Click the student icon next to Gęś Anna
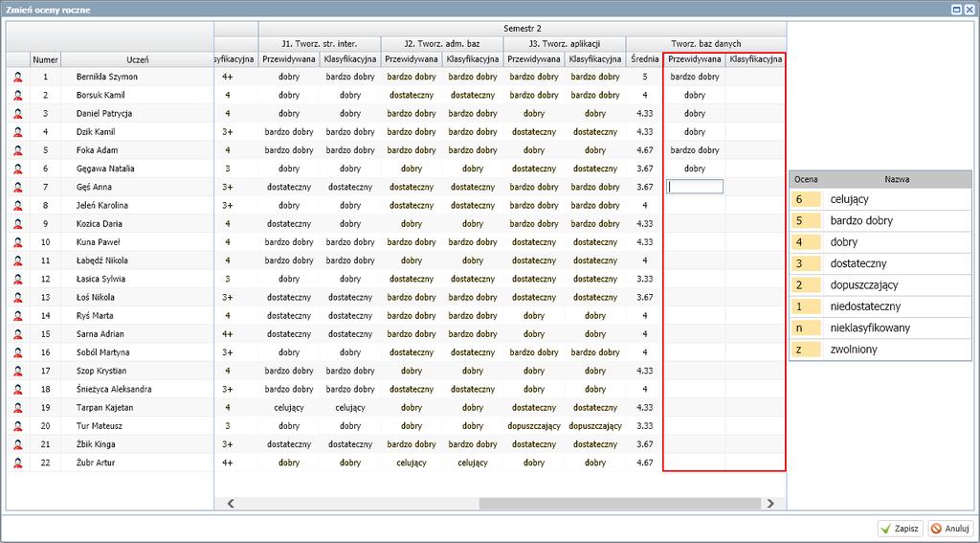980x543 pixels. pyautogui.click(x=17, y=187)
